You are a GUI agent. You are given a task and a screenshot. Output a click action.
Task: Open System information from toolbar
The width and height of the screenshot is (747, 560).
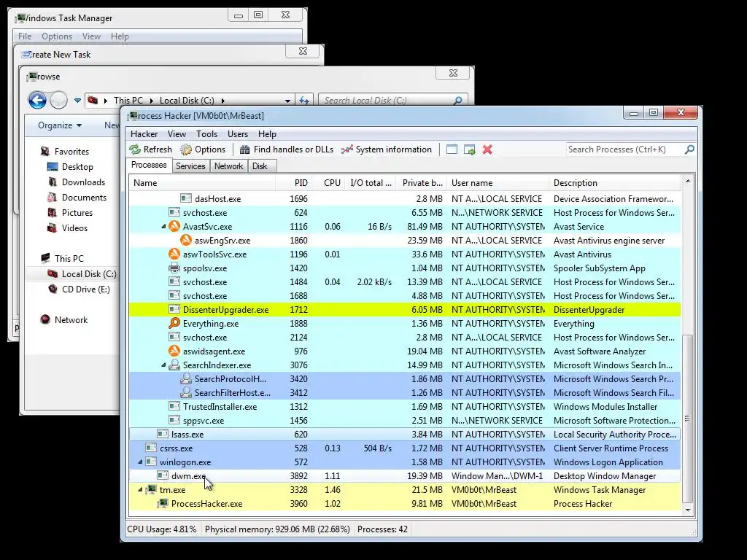pos(387,149)
